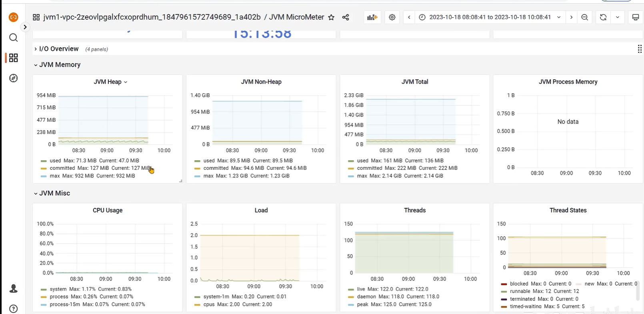Open dashboard settings gear
The image size is (644, 314).
392,17
